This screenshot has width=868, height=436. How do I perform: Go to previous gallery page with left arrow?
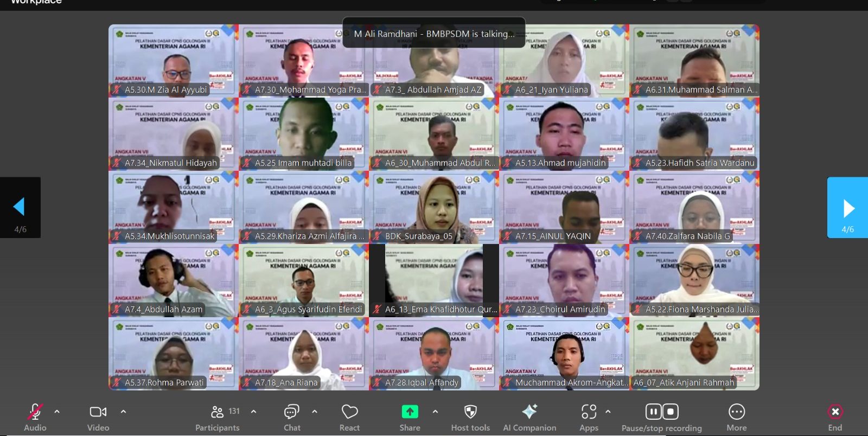point(20,207)
